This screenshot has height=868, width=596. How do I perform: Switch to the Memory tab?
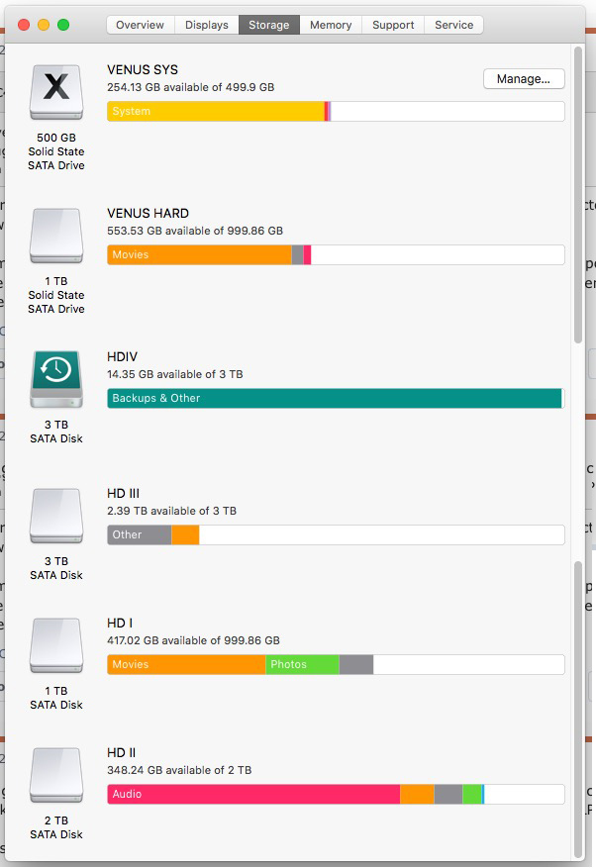(x=331, y=25)
